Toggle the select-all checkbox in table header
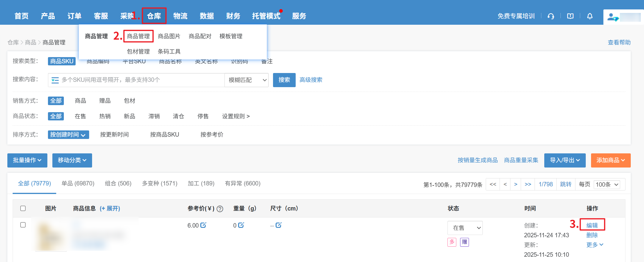Screen dimensions: 644x262 tap(23, 208)
